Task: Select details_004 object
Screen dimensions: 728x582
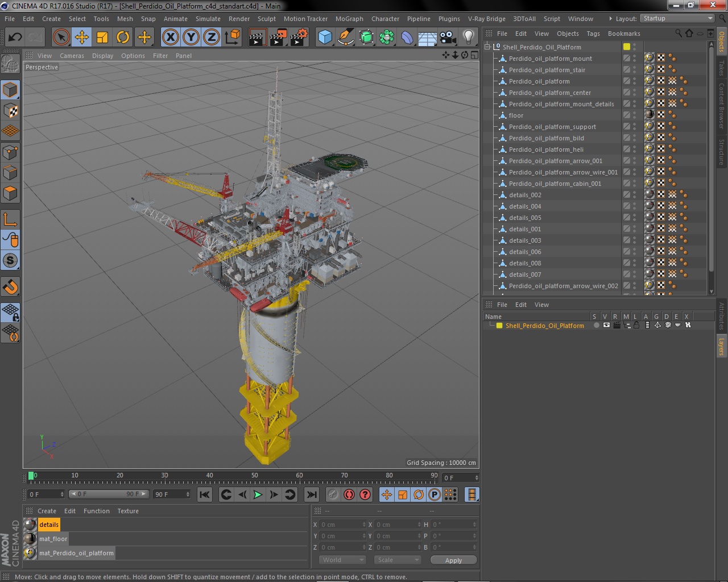Action: tap(525, 206)
